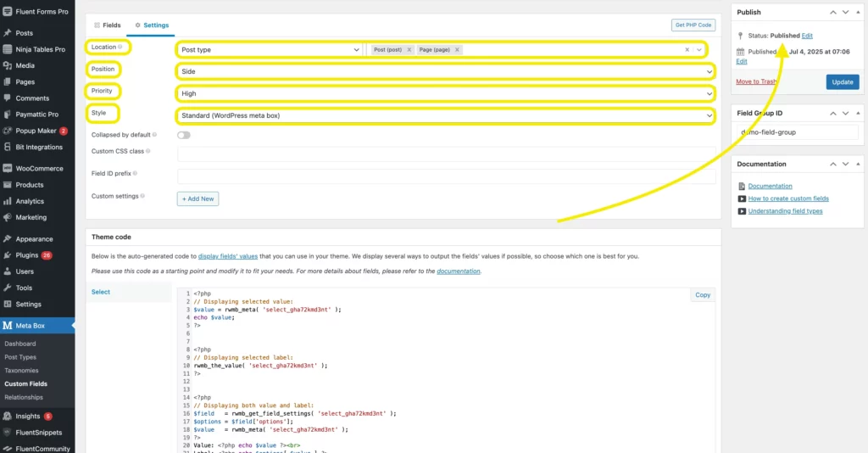Click the FluentSnippets sidebar icon
The image size is (868, 453).
[7, 433]
